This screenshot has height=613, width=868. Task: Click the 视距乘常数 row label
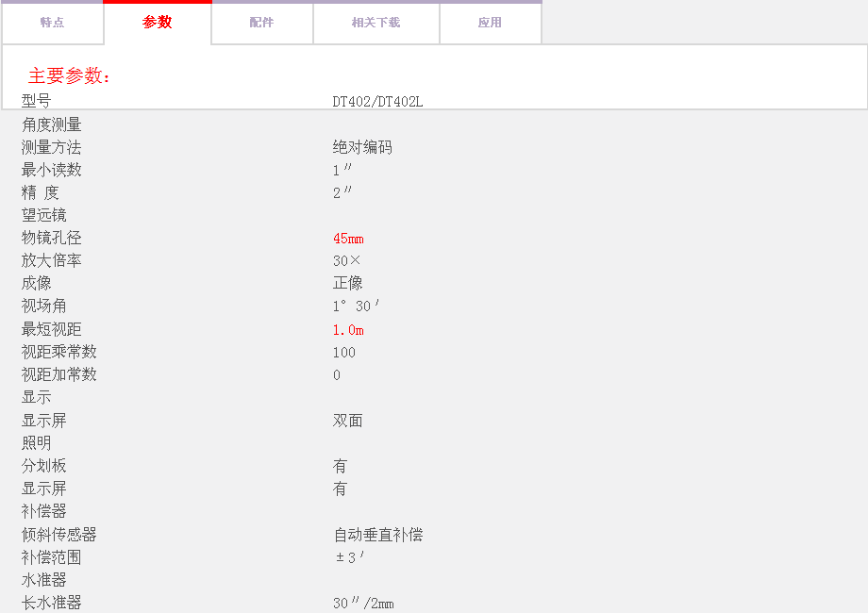pyautogui.click(x=59, y=352)
